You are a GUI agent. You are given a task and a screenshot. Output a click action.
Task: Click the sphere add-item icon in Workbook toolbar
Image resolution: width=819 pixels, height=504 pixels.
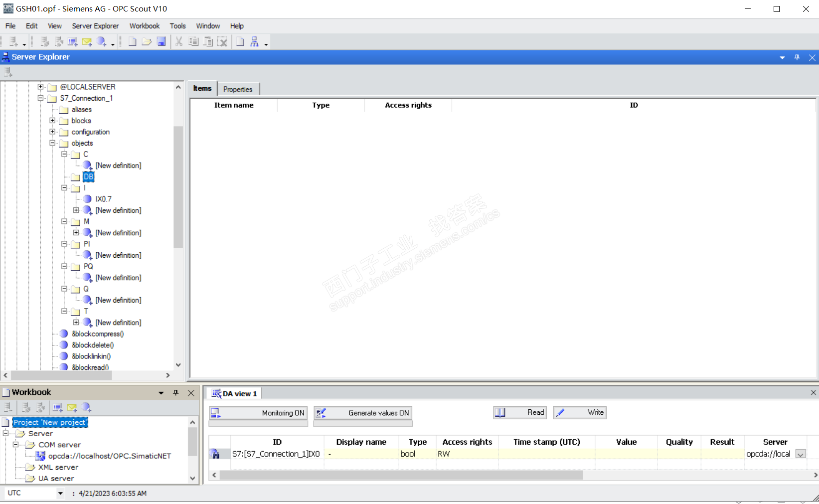tap(86, 408)
